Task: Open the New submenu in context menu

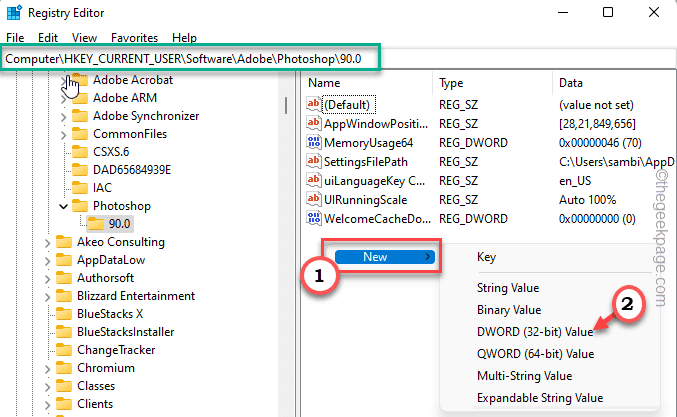Action: (384, 257)
